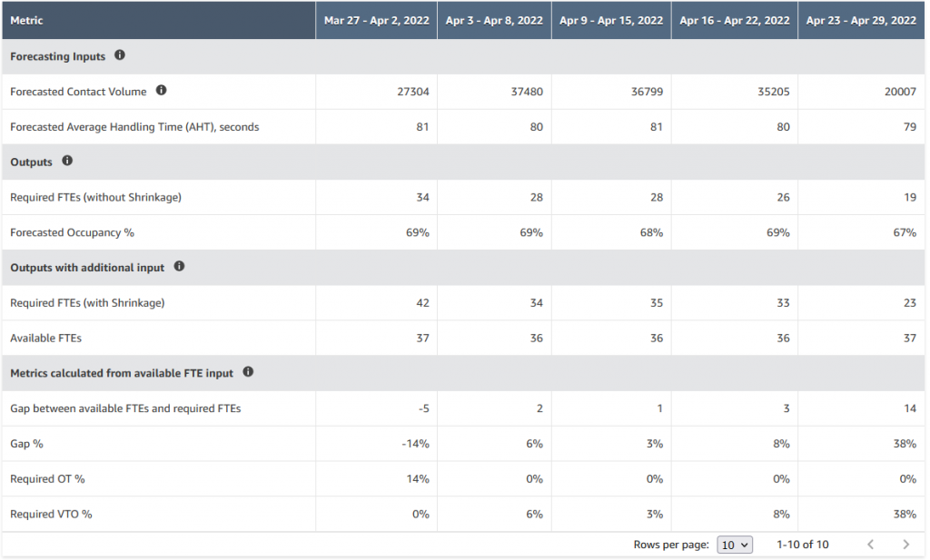Click the info icon beside Forecasting Inputs

120,55
